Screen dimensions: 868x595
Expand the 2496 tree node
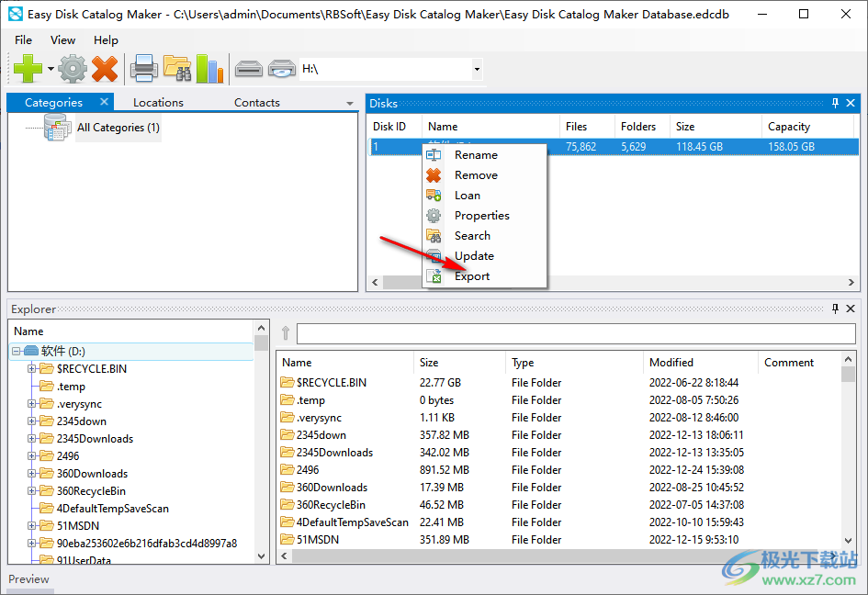(31, 456)
